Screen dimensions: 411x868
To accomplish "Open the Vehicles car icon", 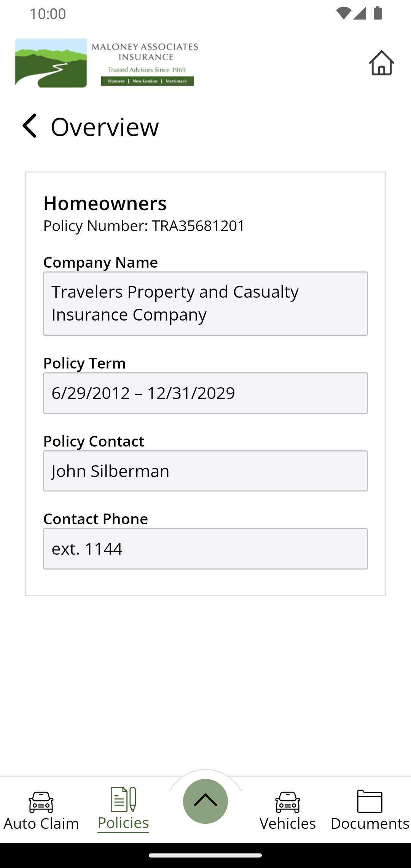I will point(288,801).
